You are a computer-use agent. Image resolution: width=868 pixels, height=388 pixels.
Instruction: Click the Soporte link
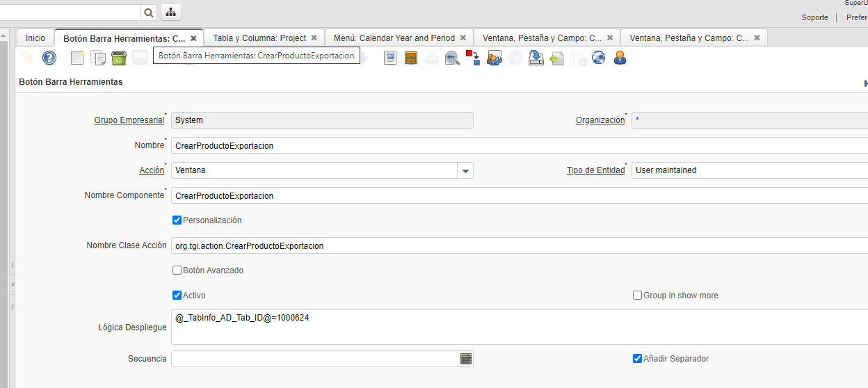pos(814,17)
